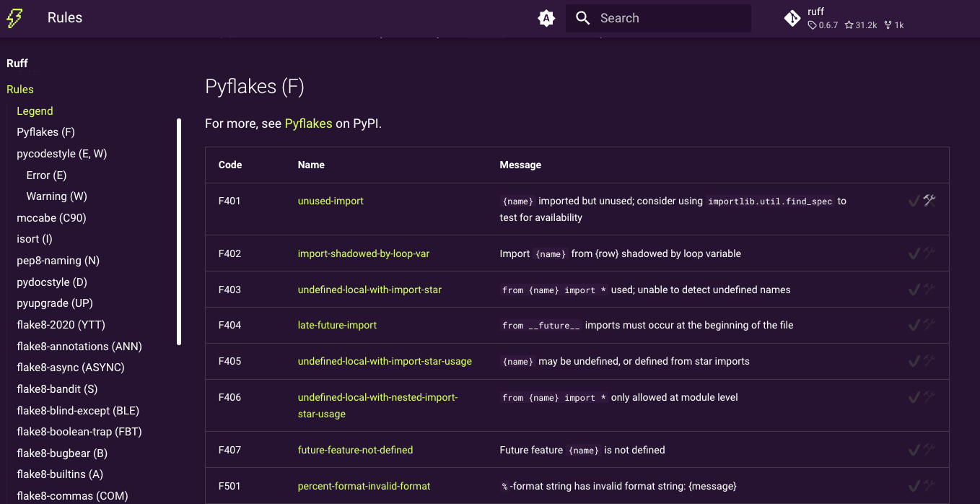The image size is (980, 504).
Task: Click the git repository diamond icon
Action: pyautogui.click(x=792, y=18)
